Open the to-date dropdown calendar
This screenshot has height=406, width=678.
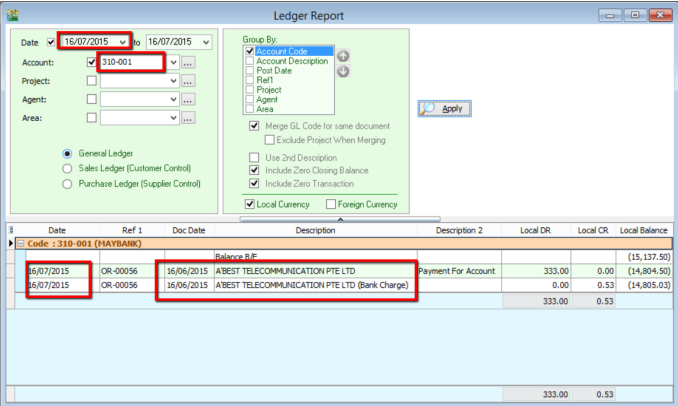coord(205,42)
